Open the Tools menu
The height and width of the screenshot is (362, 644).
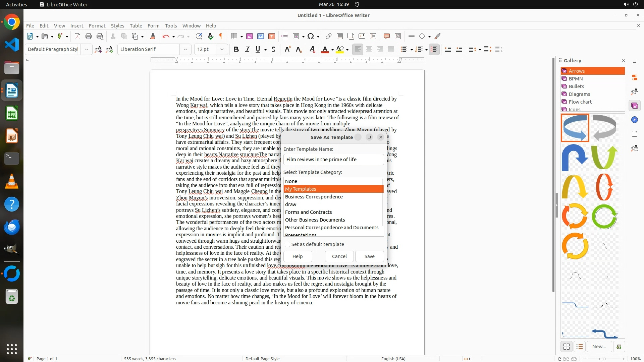171,25
